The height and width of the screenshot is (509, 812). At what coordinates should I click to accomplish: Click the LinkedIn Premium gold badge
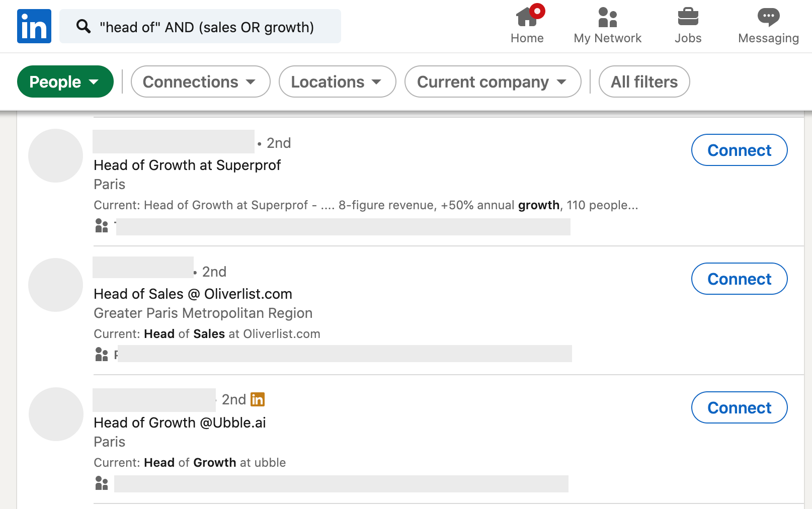point(258,399)
